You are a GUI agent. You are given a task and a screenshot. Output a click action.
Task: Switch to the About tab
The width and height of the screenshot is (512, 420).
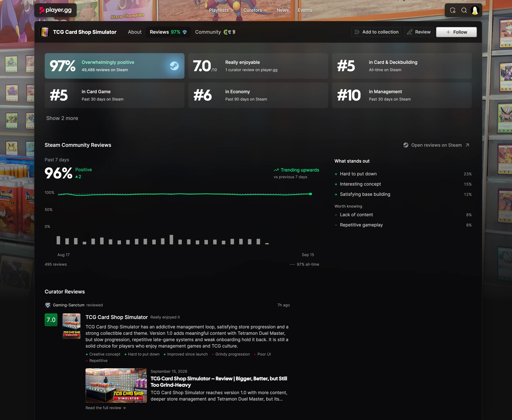point(135,32)
